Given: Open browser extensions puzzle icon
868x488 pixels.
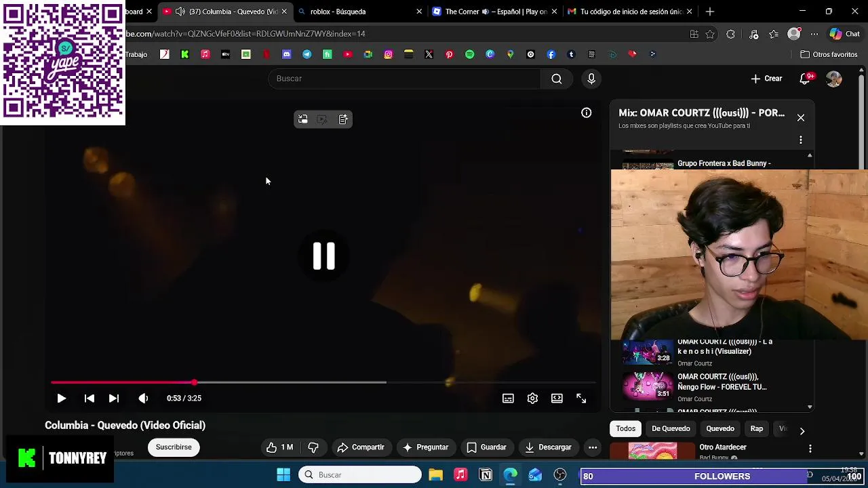Looking at the screenshot, I should pos(730,34).
